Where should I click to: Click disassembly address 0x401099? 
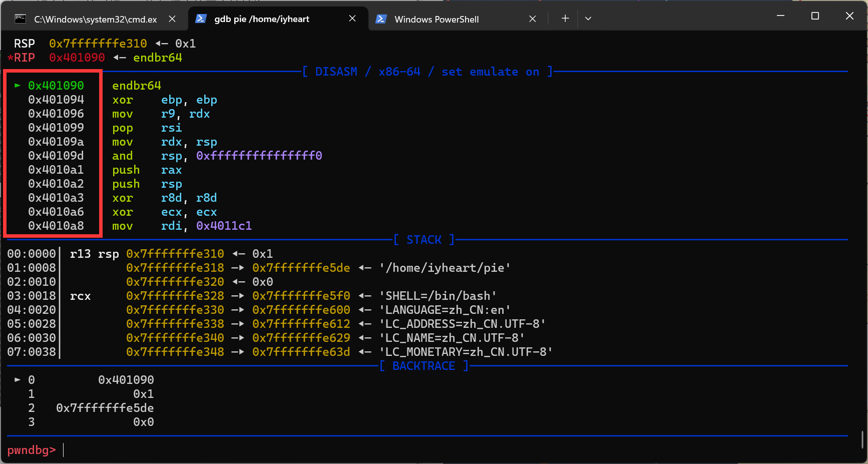56,128
